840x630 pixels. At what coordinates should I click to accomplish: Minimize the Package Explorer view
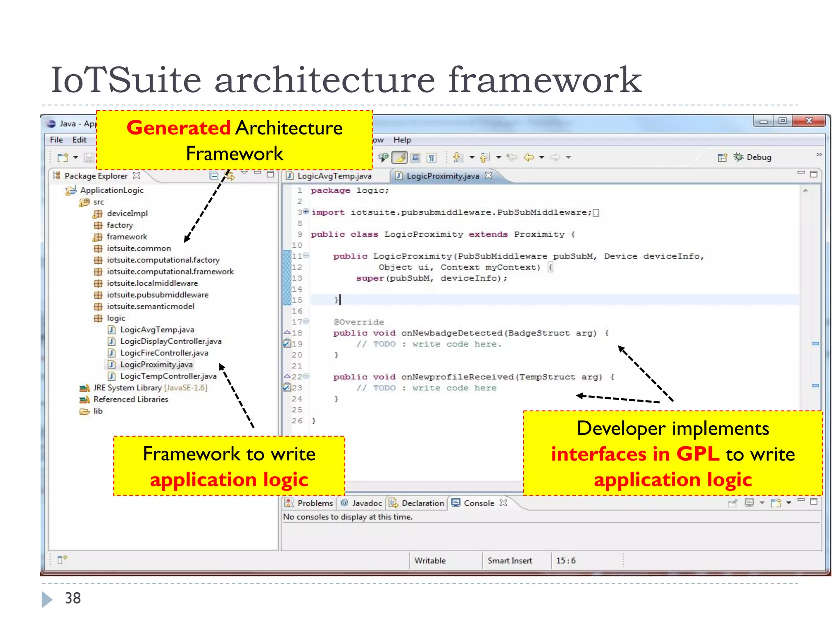coord(258,173)
